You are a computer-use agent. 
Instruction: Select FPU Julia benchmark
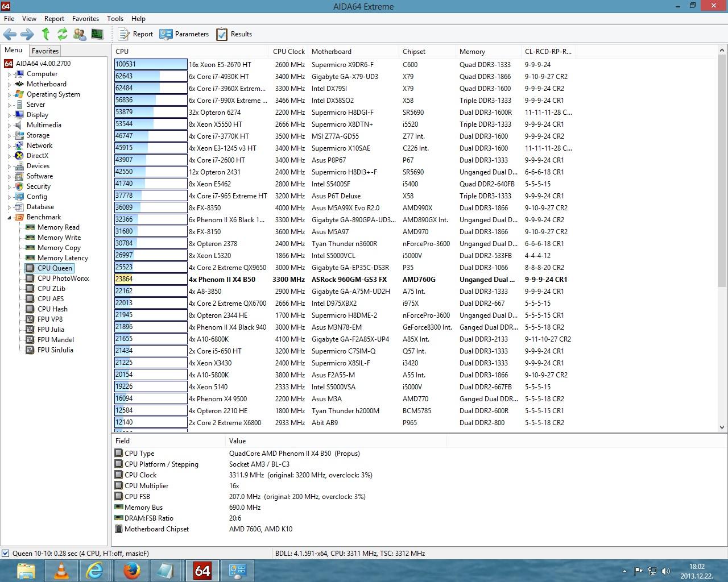(x=51, y=330)
